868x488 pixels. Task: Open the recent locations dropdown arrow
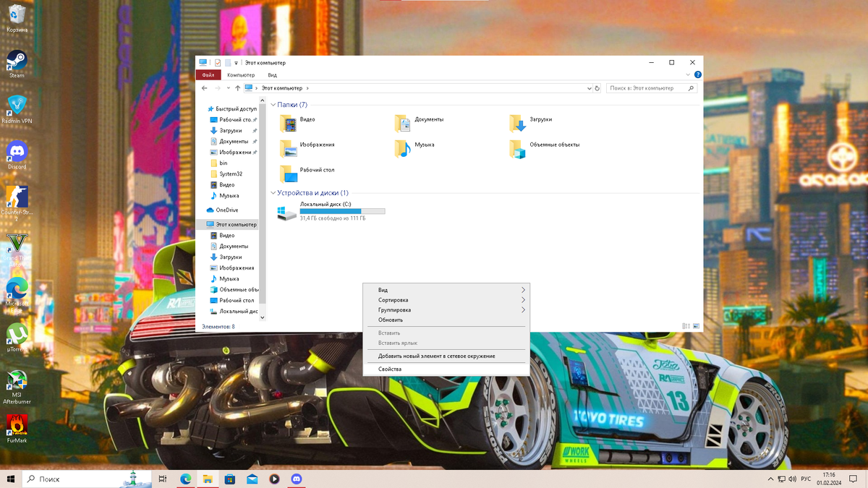(x=229, y=88)
